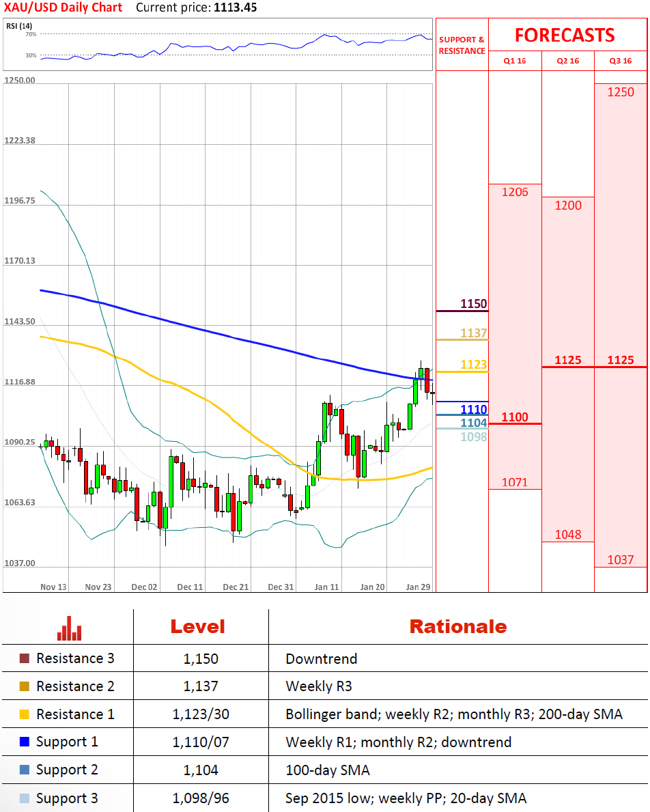Click the 1037 forecast low in Q3 16

click(x=621, y=560)
